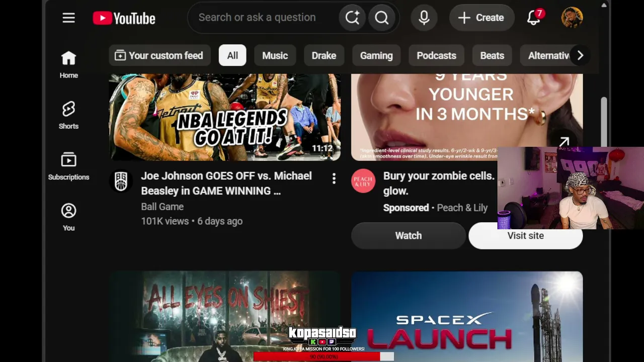Click the search or ask a question field
Viewport: 644px width, 362px height.
267,18
